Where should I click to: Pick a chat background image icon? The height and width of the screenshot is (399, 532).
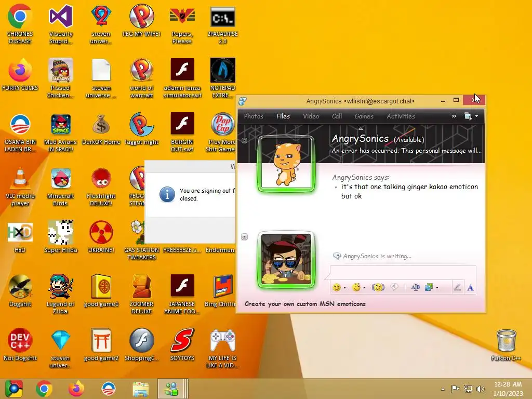click(x=429, y=287)
